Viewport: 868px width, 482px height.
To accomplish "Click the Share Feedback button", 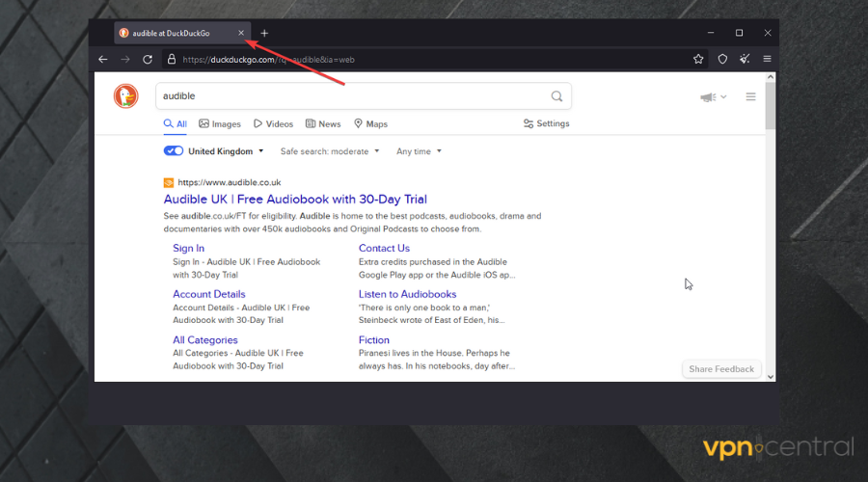I will click(x=721, y=369).
